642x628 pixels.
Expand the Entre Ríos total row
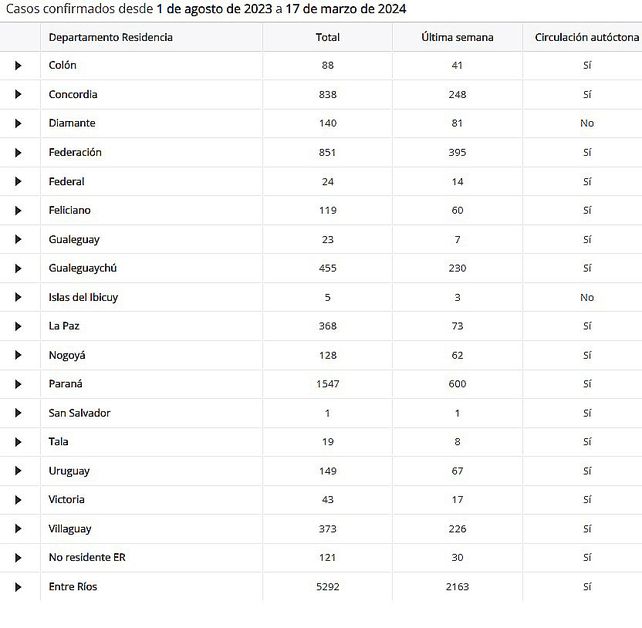click(x=18, y=587)
